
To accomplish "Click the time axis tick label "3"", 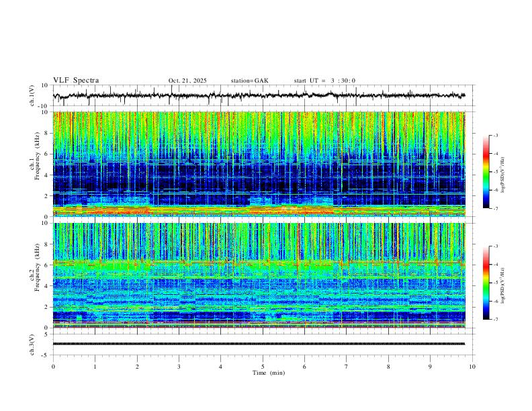I will point(179,367).
